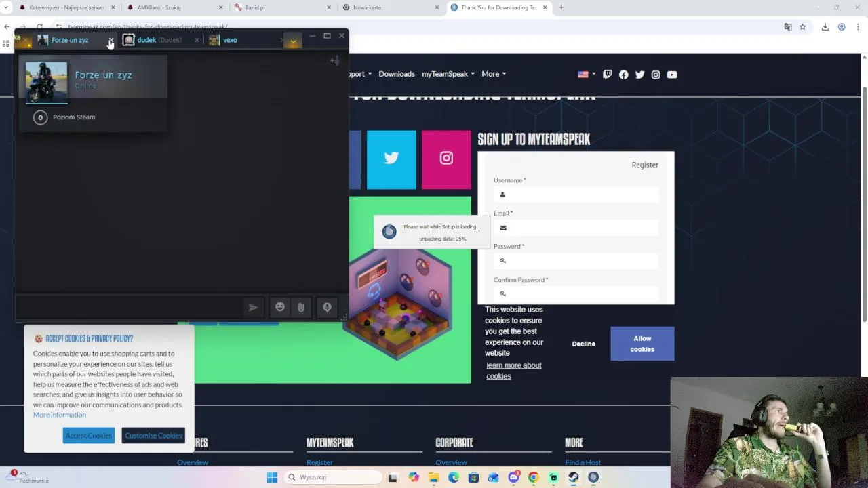Click the microphone voice icon in Steam chat
The height and width of the screenshot is (488, 868).
(x=327, y=307)
